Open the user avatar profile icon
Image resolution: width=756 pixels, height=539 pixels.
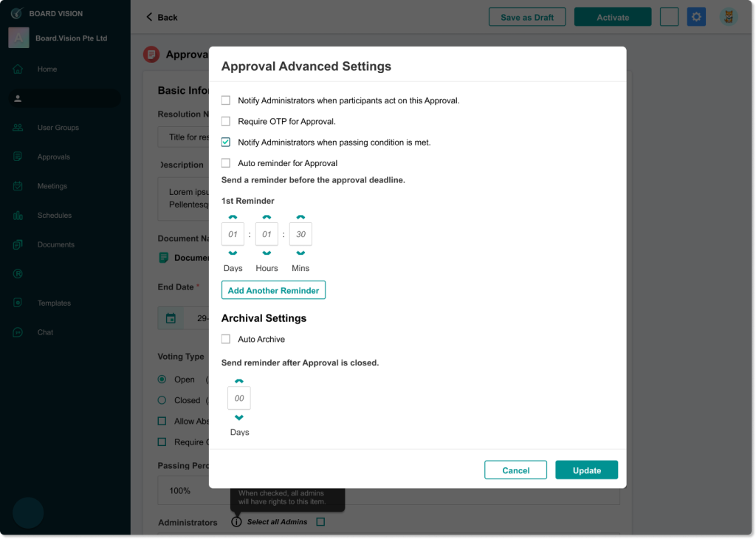tap(729, 17)
